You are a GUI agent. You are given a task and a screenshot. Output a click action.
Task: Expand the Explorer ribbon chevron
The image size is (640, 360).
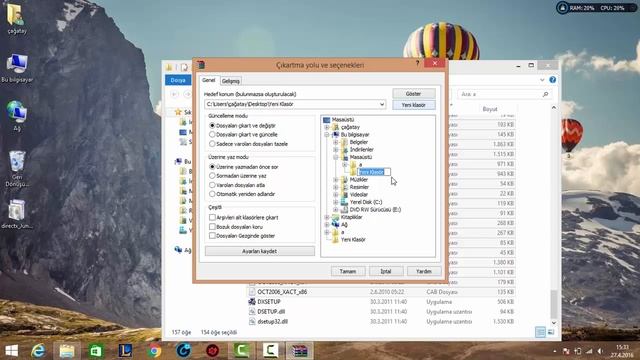point(542,80)
